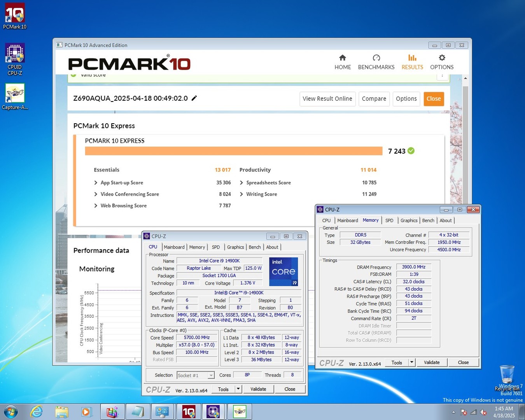Click the Compare button
The width and height of the screenshot is (525, 420).
[x=374, y=99]
